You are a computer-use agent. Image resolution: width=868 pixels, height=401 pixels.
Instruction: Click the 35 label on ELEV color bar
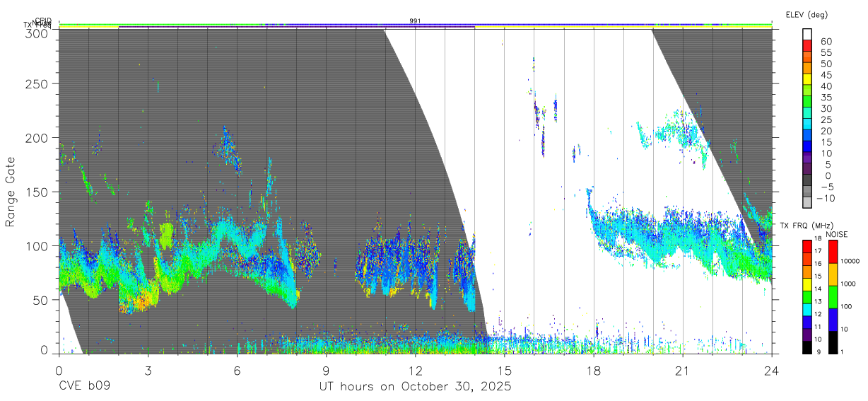tap(826, 97)
